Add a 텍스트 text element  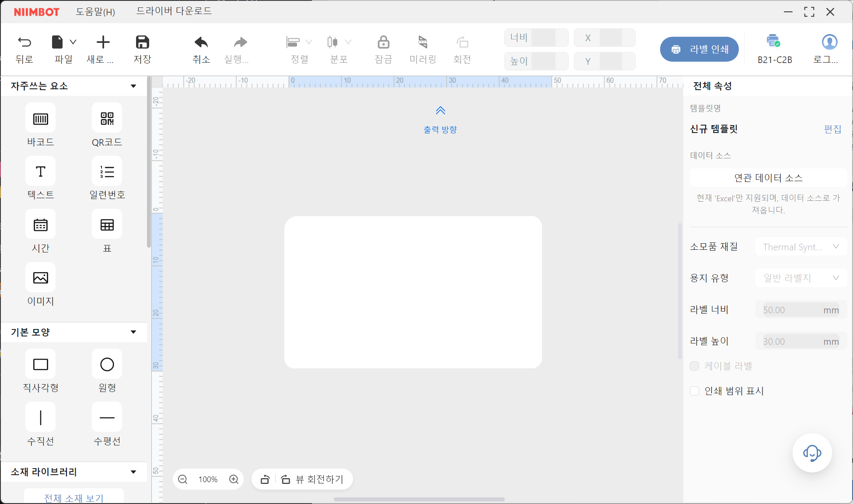point(40,171)
